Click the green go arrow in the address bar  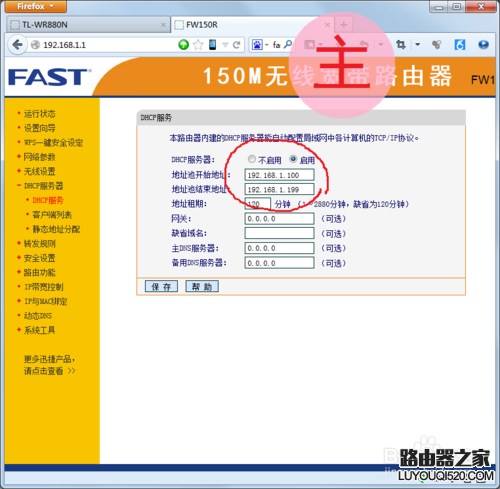tap(183, 44)
